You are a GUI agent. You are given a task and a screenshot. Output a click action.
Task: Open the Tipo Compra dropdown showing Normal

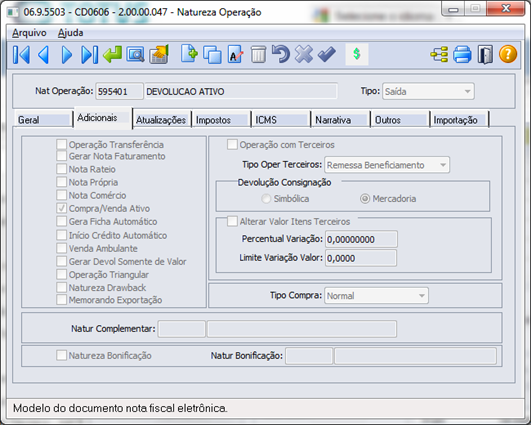(376, 296)
